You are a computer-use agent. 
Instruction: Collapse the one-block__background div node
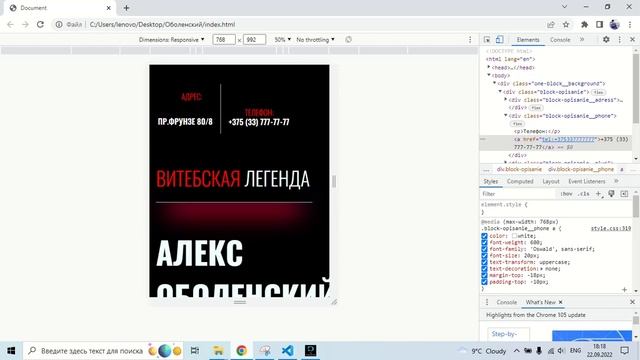494,83
